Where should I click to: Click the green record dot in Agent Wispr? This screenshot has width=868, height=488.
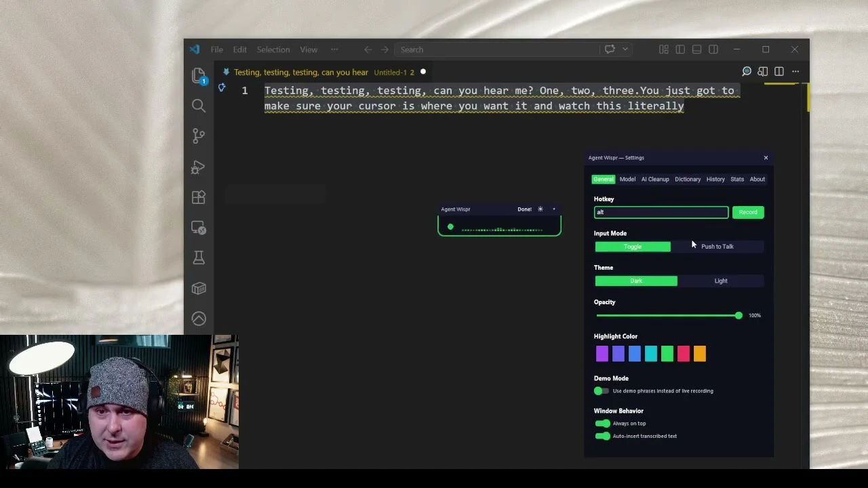pos(450,227)
